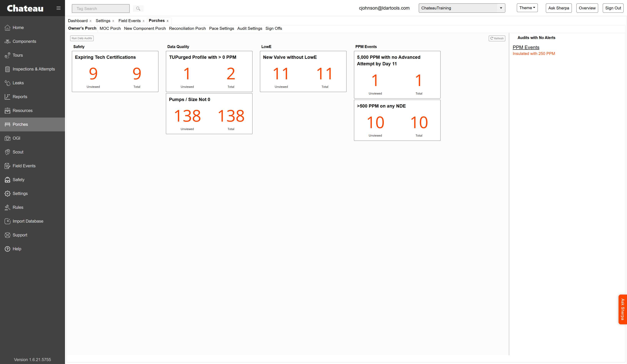627x364 pixels.
Task: Click the OGI camera icon
Action: tap(7, 138)
